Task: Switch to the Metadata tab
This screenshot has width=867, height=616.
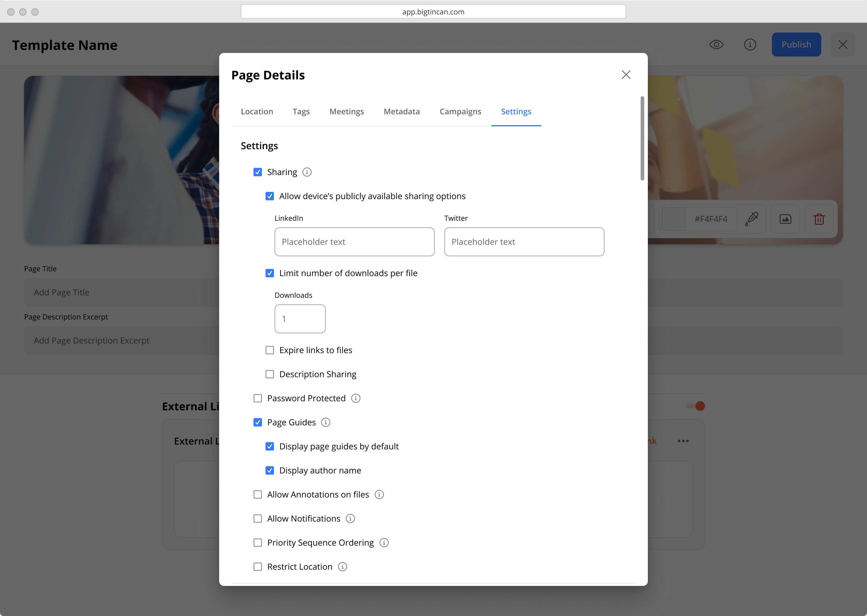Action: point(401,112)
